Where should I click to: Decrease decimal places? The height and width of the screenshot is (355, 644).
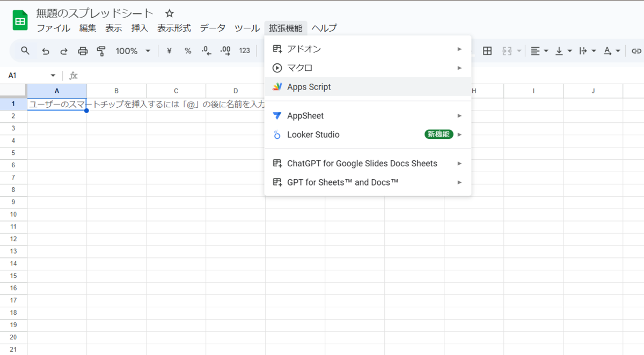pos(207,51)
